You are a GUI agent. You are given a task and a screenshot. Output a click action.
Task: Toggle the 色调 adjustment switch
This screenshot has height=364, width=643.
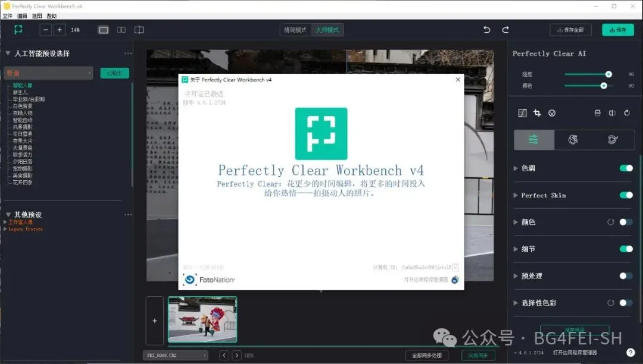click(626, 168)
